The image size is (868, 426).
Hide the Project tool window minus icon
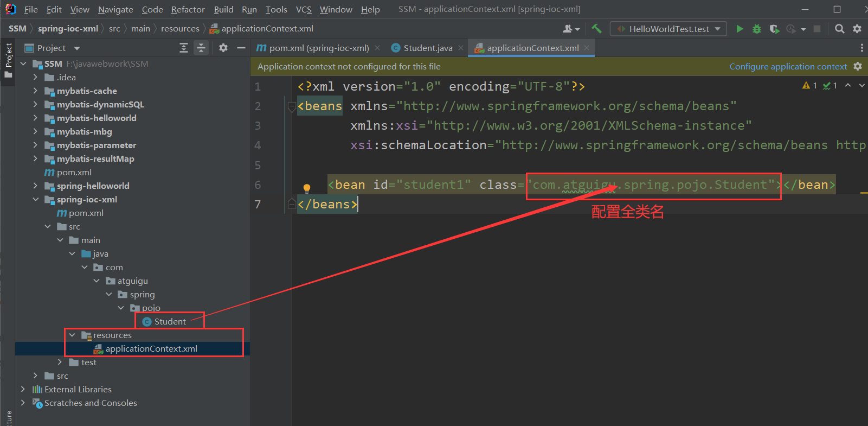coord(241,48)
